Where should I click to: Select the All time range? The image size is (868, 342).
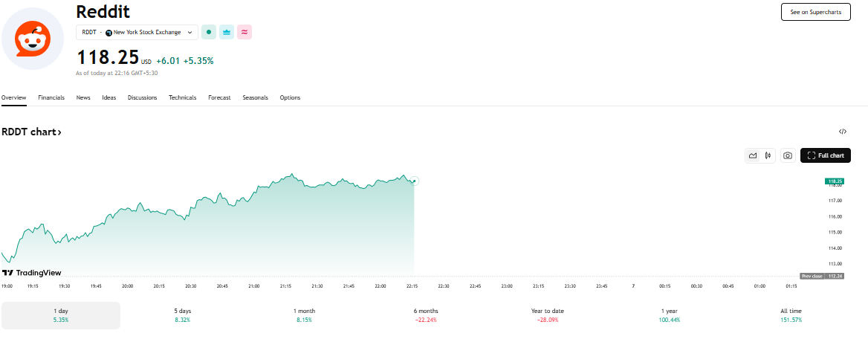(791, 315)
